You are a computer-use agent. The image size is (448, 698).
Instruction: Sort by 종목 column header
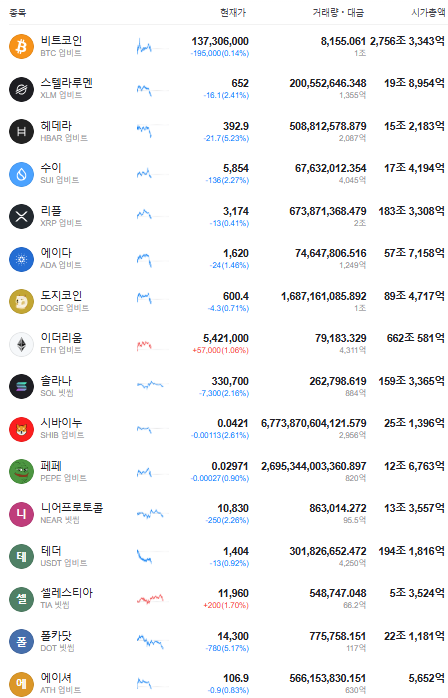pos(17,12)
